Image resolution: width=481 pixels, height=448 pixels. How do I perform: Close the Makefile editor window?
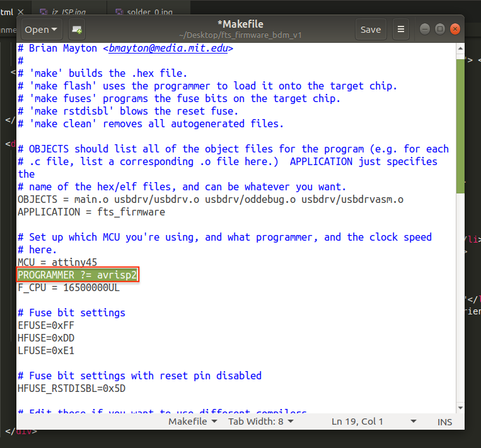point(455,29)
